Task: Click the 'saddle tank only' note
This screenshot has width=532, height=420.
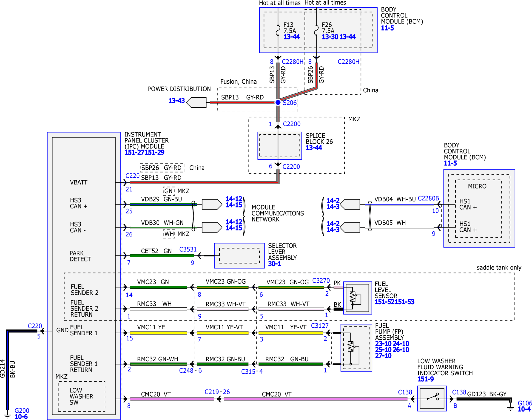Action: (x=499, y=267)
